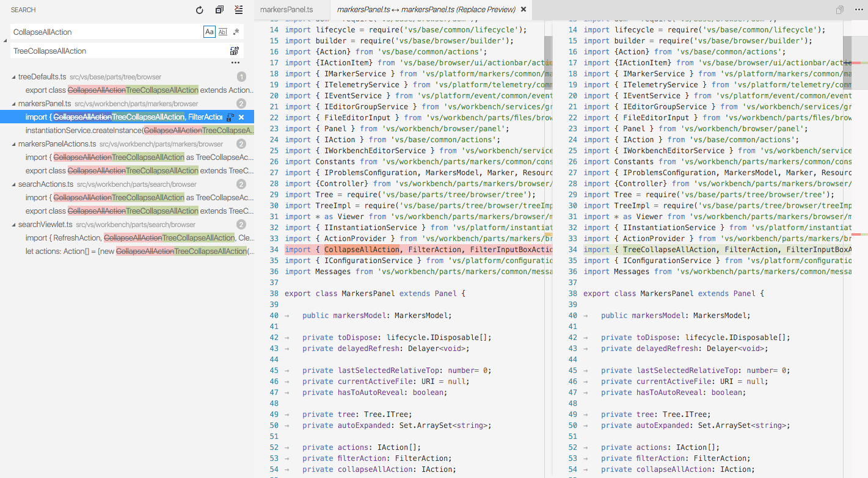This screenshot has height=478, width=868.
Task: Toggle Search Details with the ellipsis icon
Action: 235,62
